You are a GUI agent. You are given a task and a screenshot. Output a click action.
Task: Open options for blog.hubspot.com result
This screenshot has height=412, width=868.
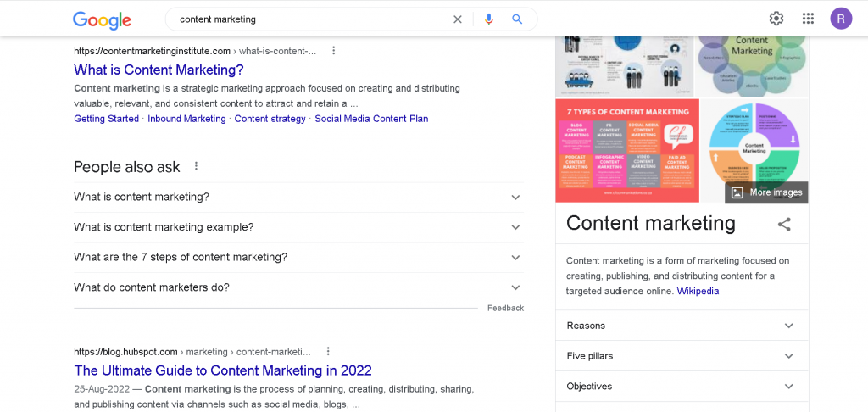click(328, 352)
